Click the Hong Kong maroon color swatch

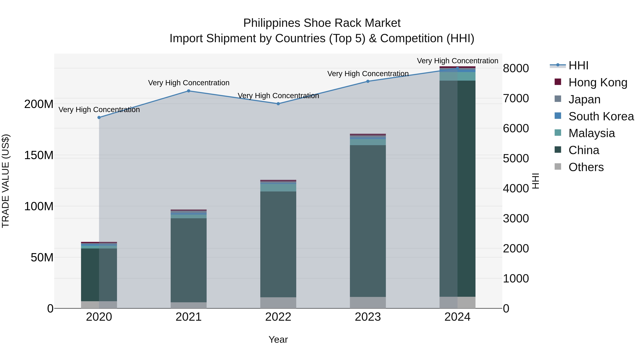point(558,82)
